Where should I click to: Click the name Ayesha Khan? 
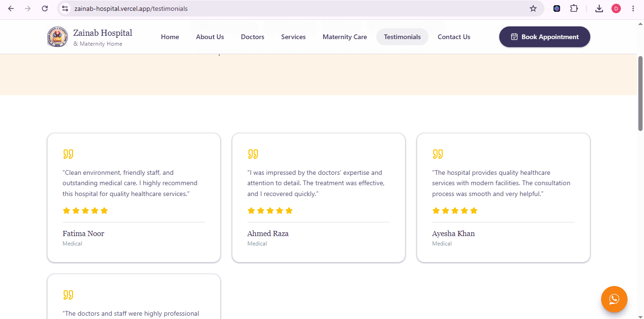tap(454, 234)
